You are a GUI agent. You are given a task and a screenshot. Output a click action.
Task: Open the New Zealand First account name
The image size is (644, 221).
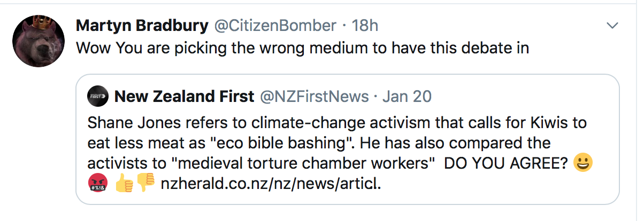185,97
